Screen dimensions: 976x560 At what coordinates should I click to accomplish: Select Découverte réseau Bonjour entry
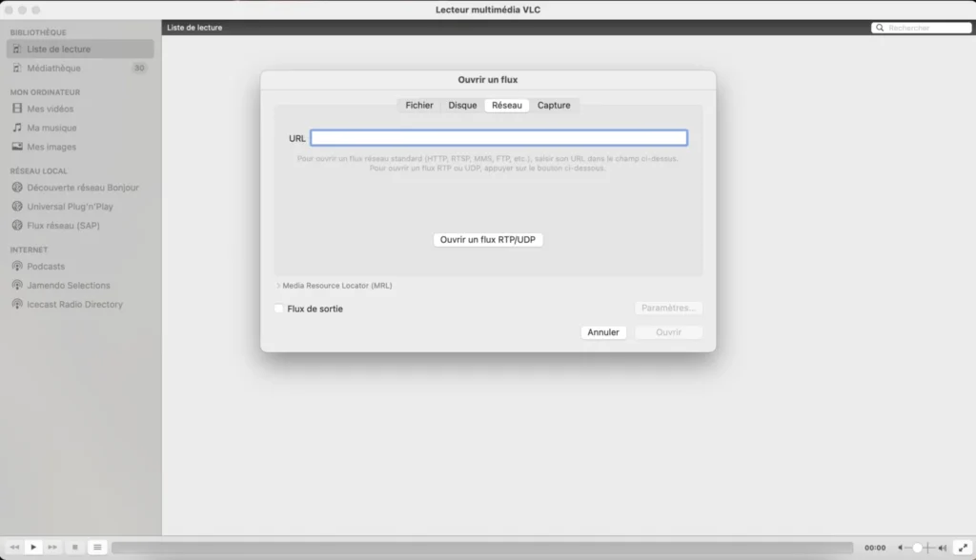(83, 188)
